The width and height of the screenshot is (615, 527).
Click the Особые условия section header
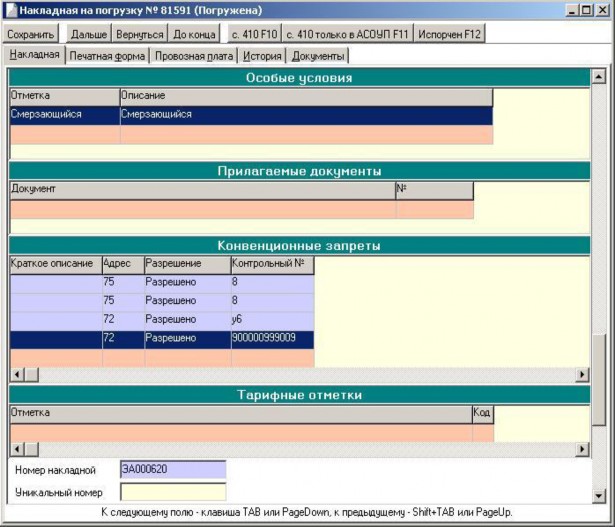click(300, 78)
